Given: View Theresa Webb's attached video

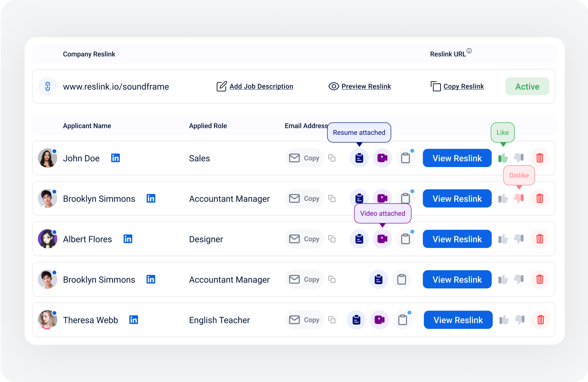Looking at the screenshot, I should [x=380, y=320].
